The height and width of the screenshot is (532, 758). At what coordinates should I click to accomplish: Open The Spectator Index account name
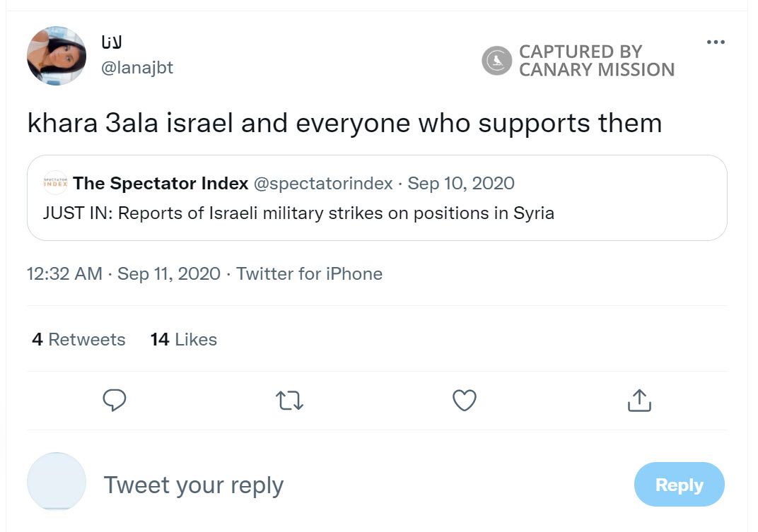[x=161, y=184]
